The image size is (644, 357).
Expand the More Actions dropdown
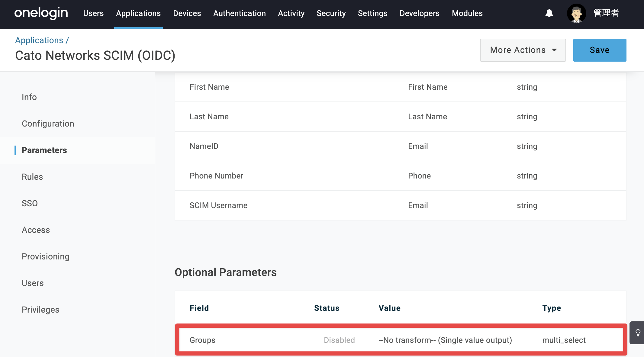point(523,50)
